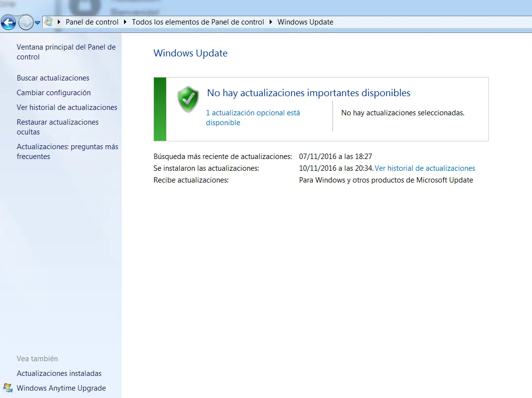Click Recibe actualizaciones label
This screenshot has width=532, height=398.
tap(191, 180)
